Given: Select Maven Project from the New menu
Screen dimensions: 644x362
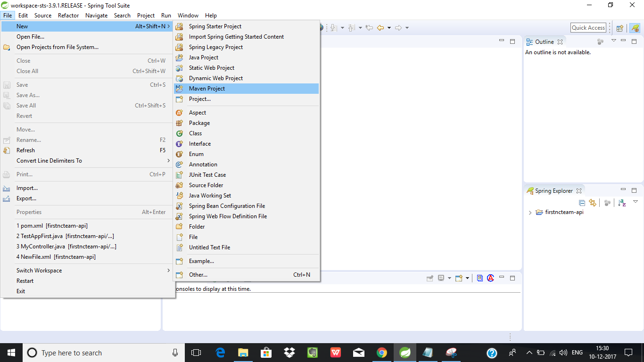Looking at the screenshot, I should pos(207,88).
